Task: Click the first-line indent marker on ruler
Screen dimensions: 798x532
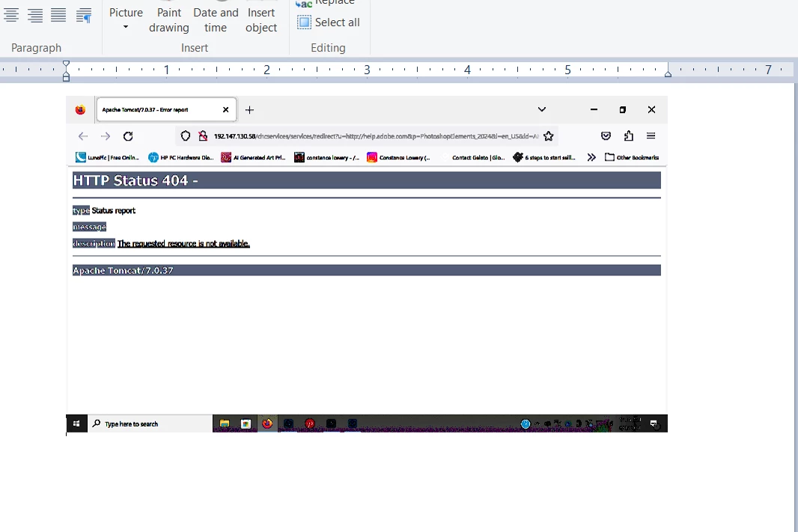Action: pos(66,64)
